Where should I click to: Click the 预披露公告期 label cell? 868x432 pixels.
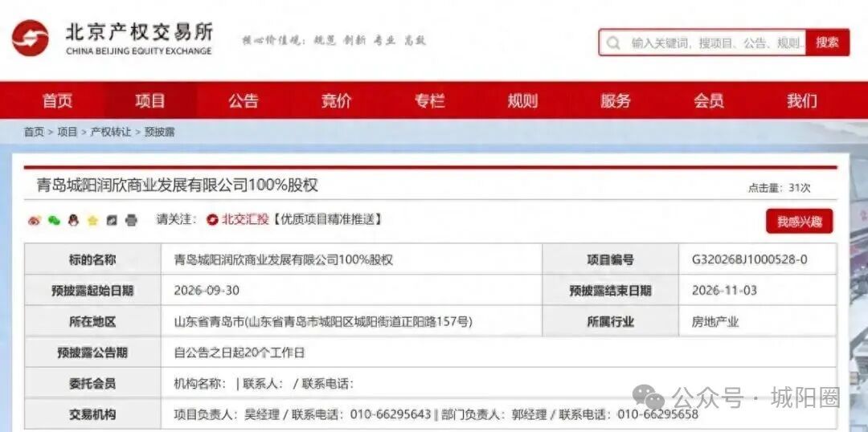click(92, 353)
